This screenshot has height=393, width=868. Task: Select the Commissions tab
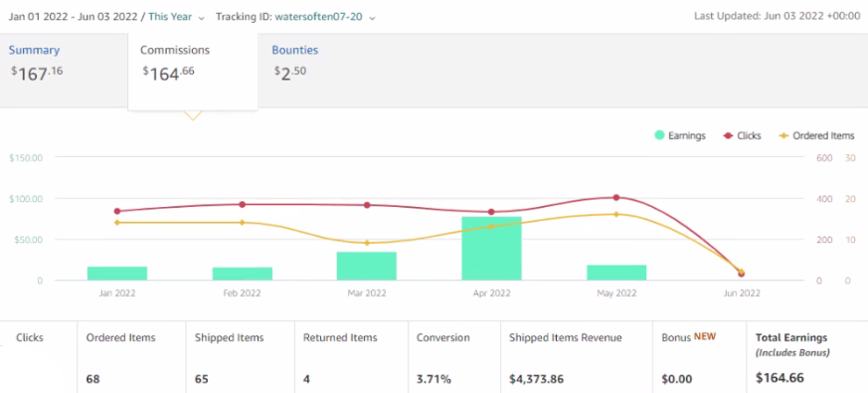(x=193, y=71)
